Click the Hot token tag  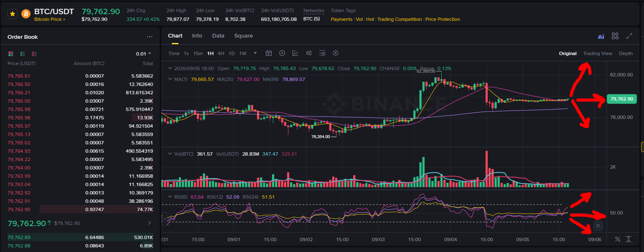click(370, 19)
